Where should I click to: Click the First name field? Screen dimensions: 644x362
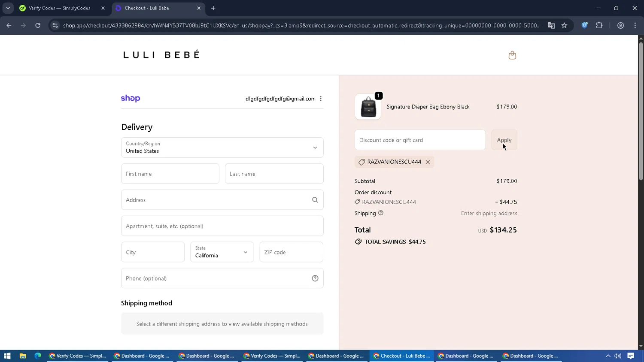170,174
